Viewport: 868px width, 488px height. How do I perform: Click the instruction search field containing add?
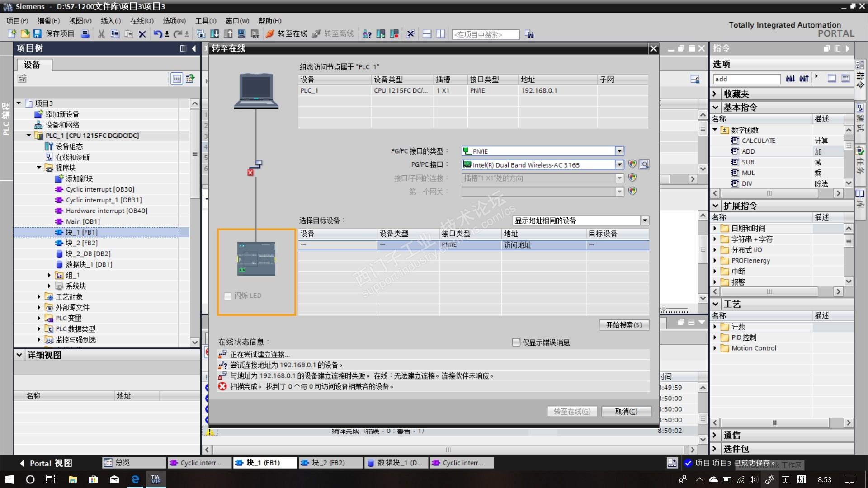point(746,79)
